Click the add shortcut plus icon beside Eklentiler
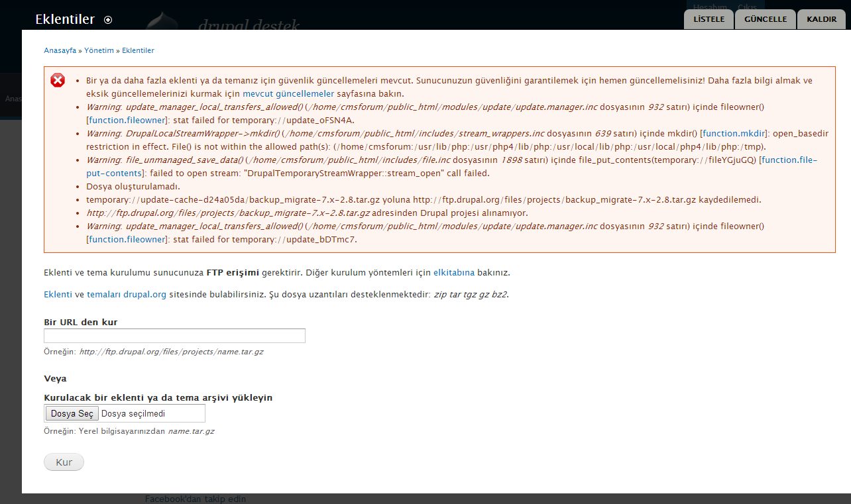Image resolution: width=851 pixels, height=504 pixels. [x=108, y=20]
